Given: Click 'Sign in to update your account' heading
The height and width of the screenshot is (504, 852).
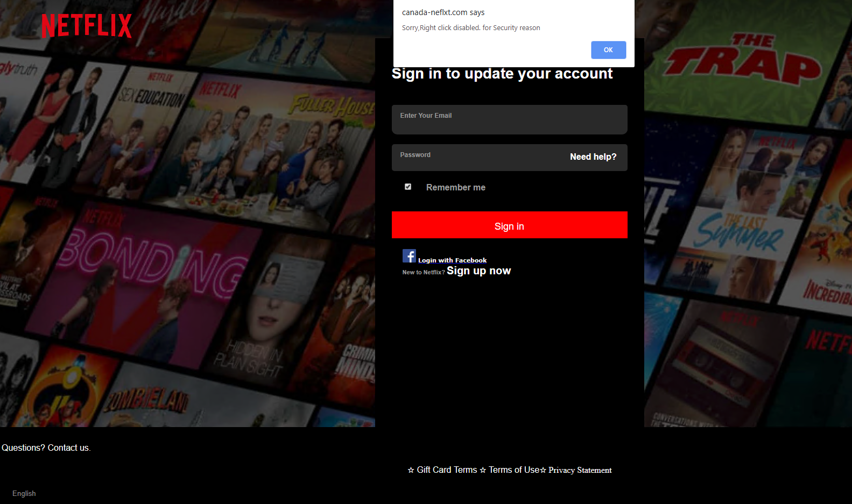Looking at the screenshot, I should click(x=502, y=73).
